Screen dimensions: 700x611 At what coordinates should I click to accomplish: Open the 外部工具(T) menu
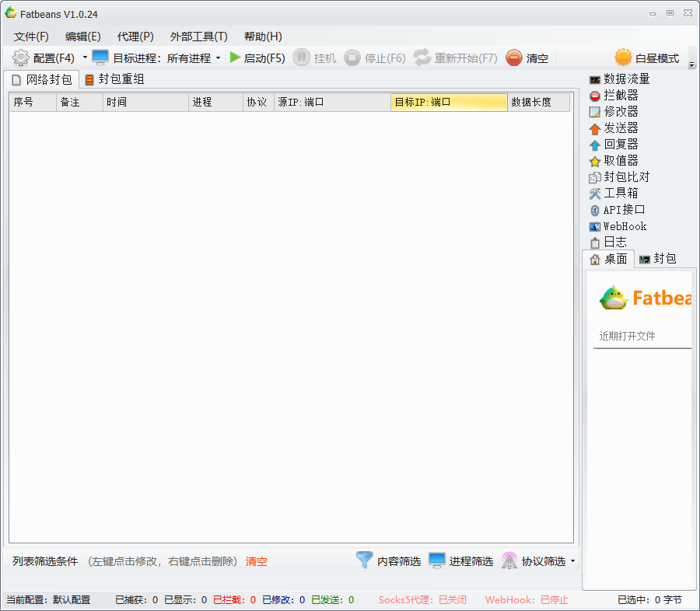point(198,37)
